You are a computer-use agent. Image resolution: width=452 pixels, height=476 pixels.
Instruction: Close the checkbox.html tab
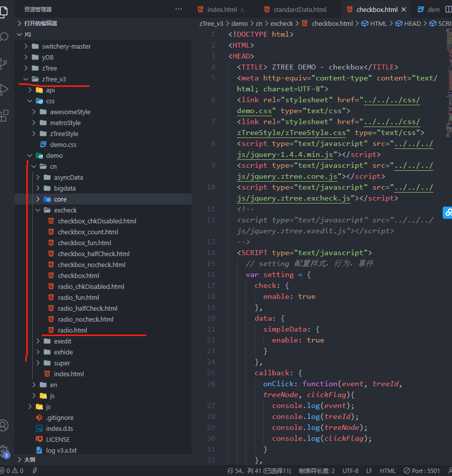[x=404, y=9]
